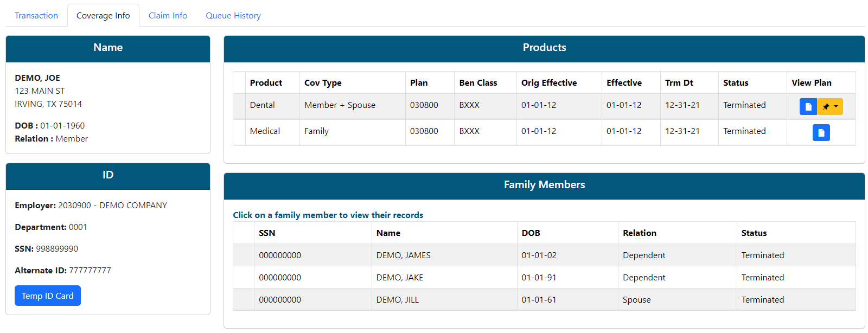Viewport: 868px width, 333px height.
Task: Switch to the Transaction tab
Action: (x=36, y=16)
